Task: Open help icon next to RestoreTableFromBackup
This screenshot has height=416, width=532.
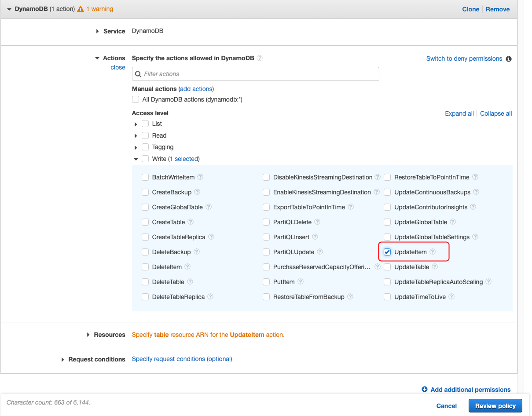Action: pyautogui.click(x=350, y=297)
